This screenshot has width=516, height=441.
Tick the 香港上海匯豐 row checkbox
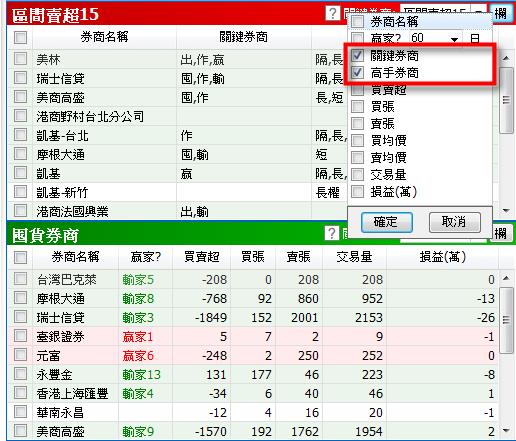click(21, 393)
